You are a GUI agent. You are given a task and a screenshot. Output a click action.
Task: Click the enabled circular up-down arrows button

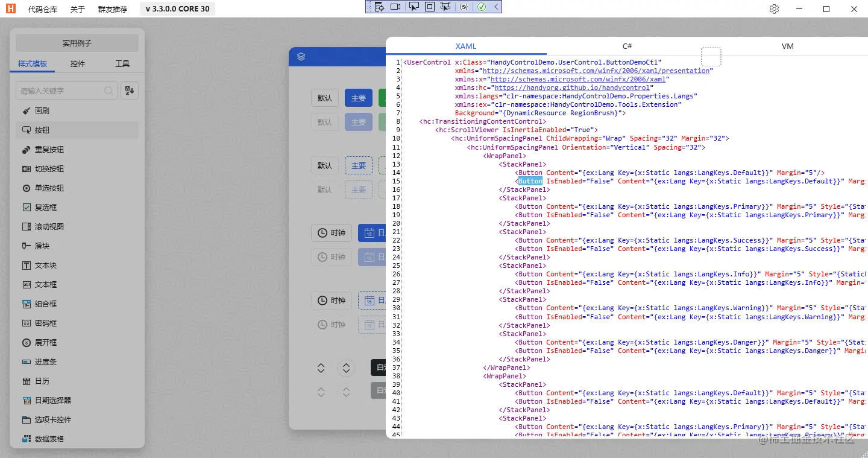[347, 368]
